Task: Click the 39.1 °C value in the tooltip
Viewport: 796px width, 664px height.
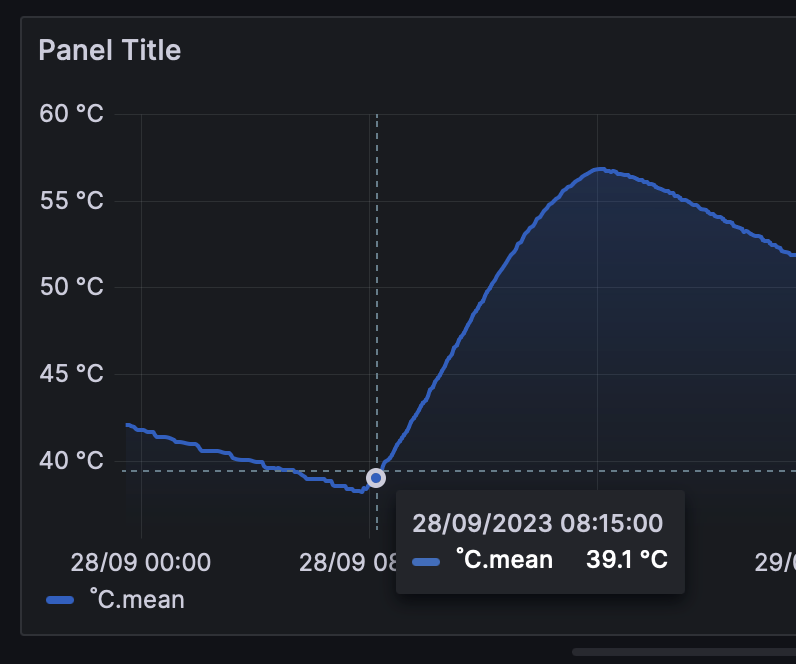Action: point(627,559)
